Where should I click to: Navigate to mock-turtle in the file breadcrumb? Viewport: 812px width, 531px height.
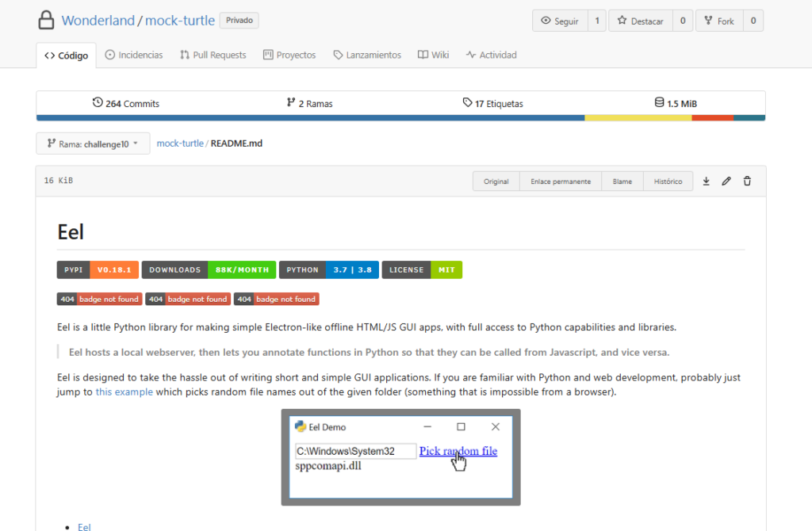tap(180, 143)
